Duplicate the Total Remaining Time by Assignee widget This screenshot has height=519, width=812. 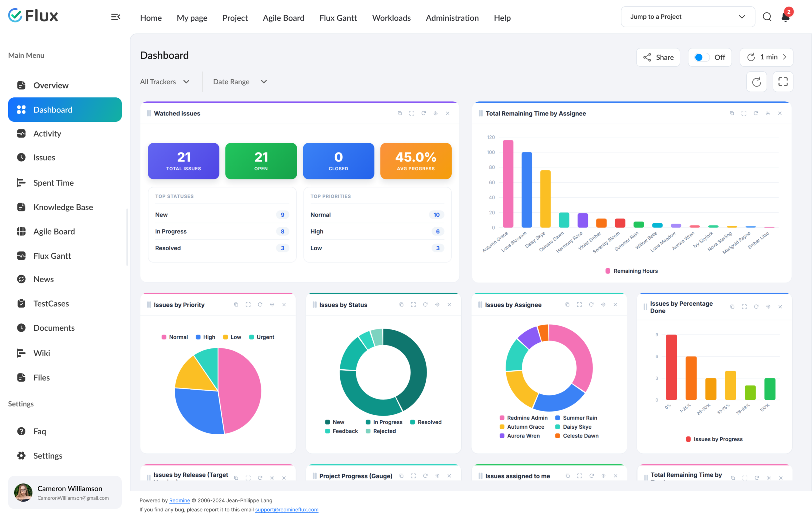click(x=732, y=113)
